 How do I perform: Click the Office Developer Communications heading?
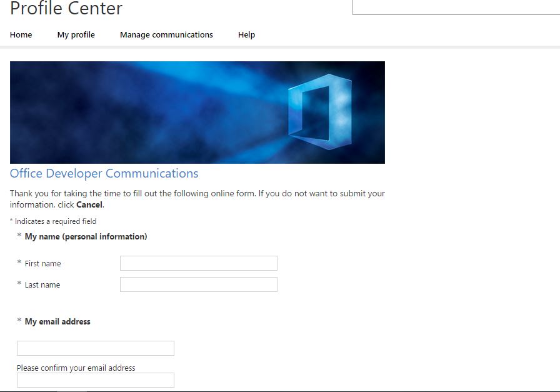[x=104, y=173]
